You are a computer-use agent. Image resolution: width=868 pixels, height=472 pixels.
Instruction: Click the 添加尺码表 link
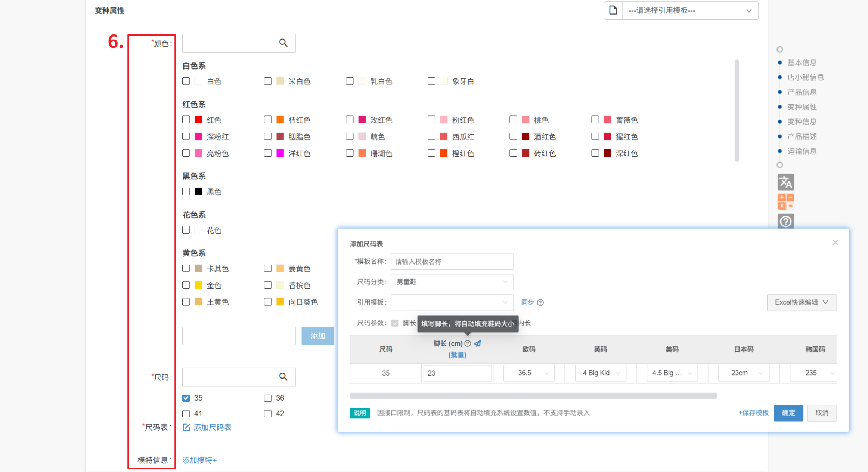coord(212,427)
